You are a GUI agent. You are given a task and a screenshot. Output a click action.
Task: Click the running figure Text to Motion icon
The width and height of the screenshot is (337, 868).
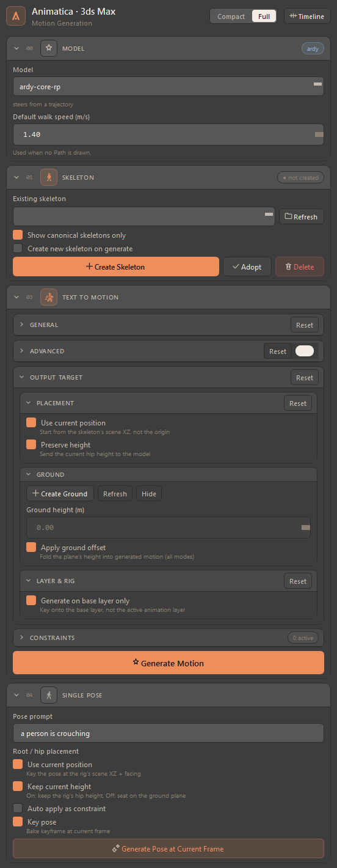49,297
